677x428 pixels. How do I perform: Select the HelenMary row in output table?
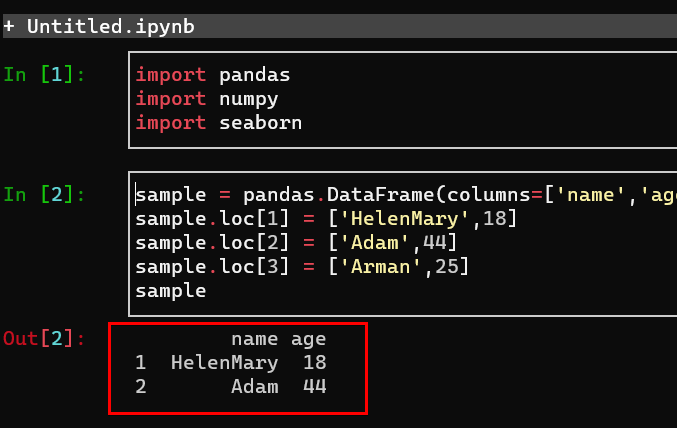point(231,363)
